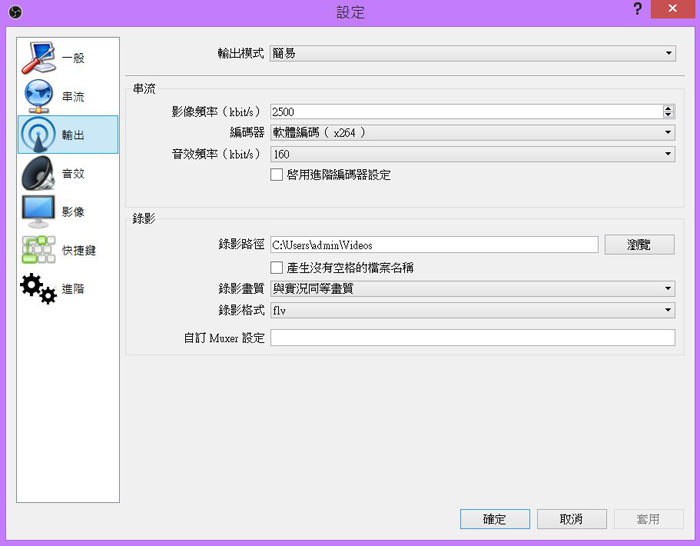The height and width of the screenshot is (546, 700).
Task: Select the 一般 text label in sidebar
Action: (73, 58)
